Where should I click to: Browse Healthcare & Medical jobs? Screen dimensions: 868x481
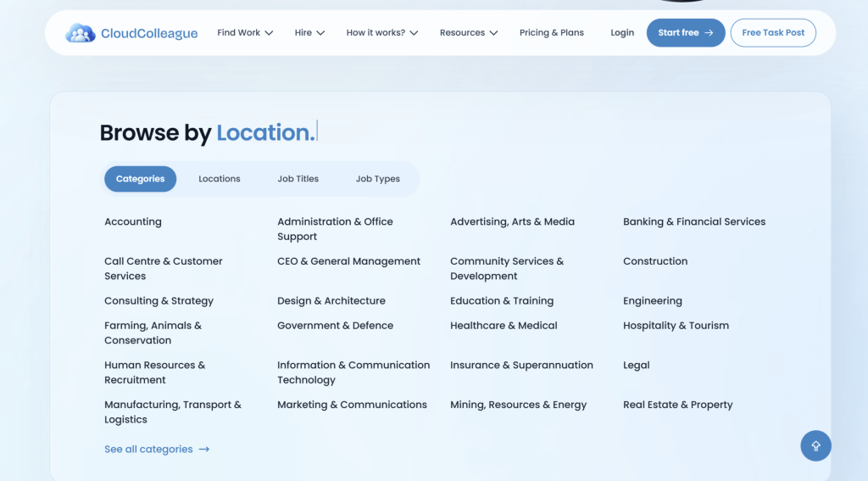(x=504, y=325)
